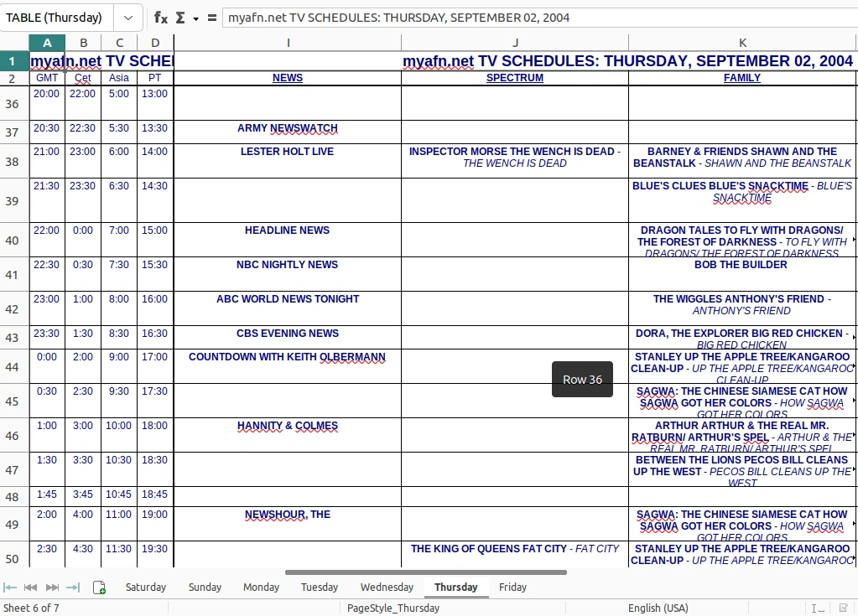
Task: Select THE KING OF QUEENS cell
Action: coord(515,554)
